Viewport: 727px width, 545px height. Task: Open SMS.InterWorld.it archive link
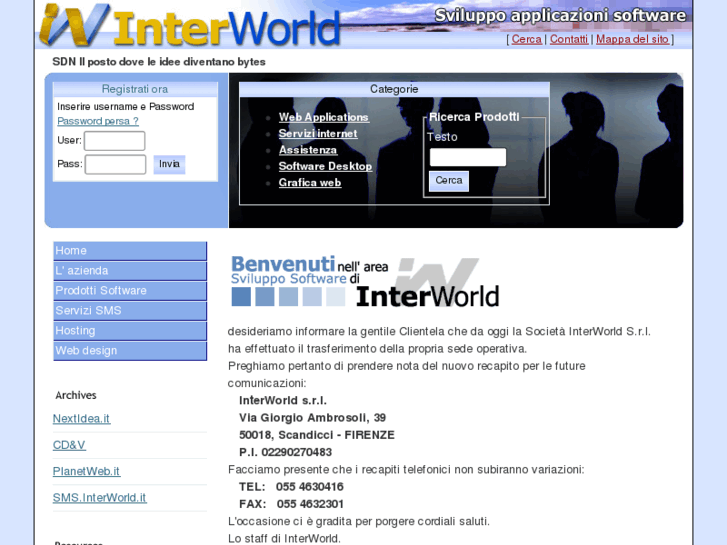tap(99, 498)
